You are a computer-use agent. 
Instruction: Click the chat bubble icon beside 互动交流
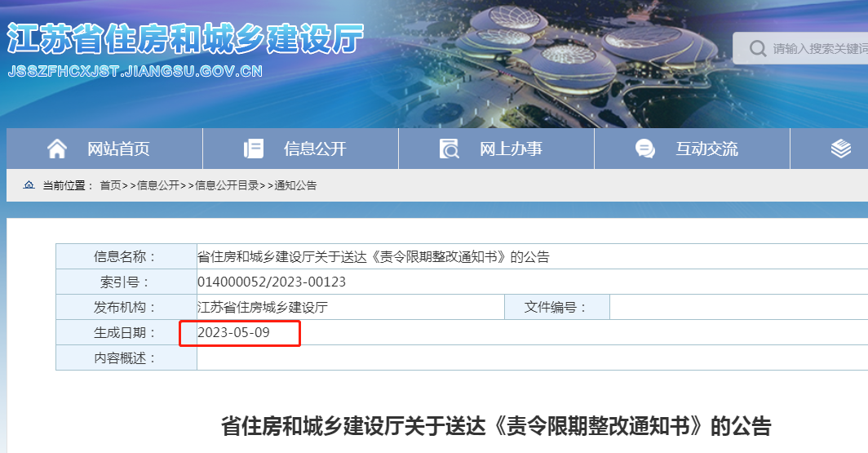(645, 149)
